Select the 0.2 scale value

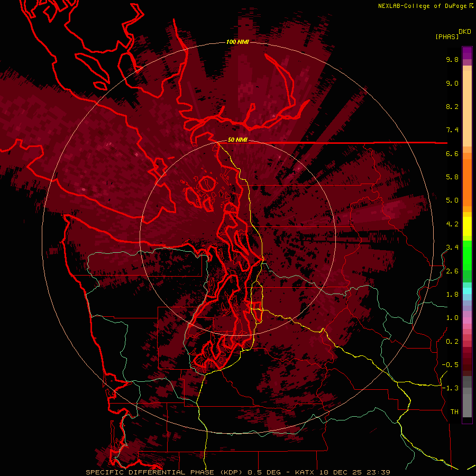[452, 342]
